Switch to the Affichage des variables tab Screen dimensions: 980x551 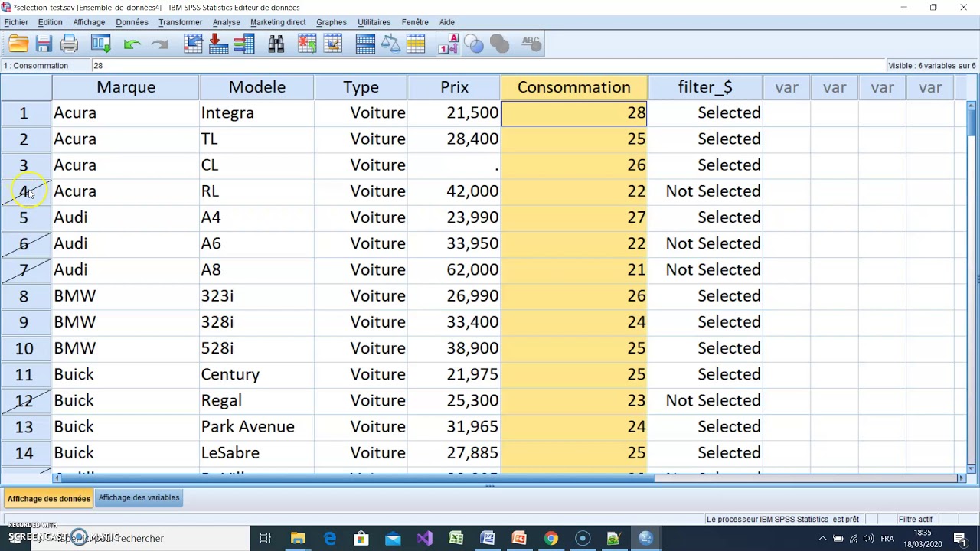tap(139, 498)
